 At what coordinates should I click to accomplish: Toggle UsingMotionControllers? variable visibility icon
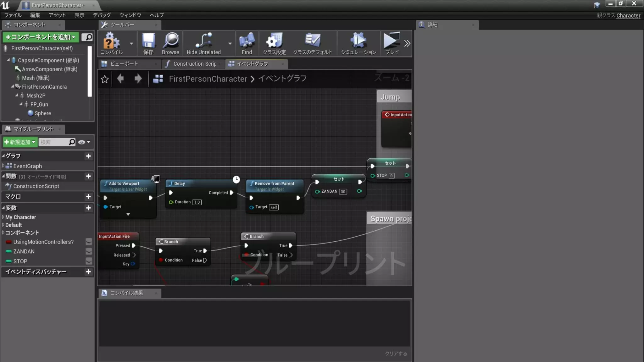point(89,242)
